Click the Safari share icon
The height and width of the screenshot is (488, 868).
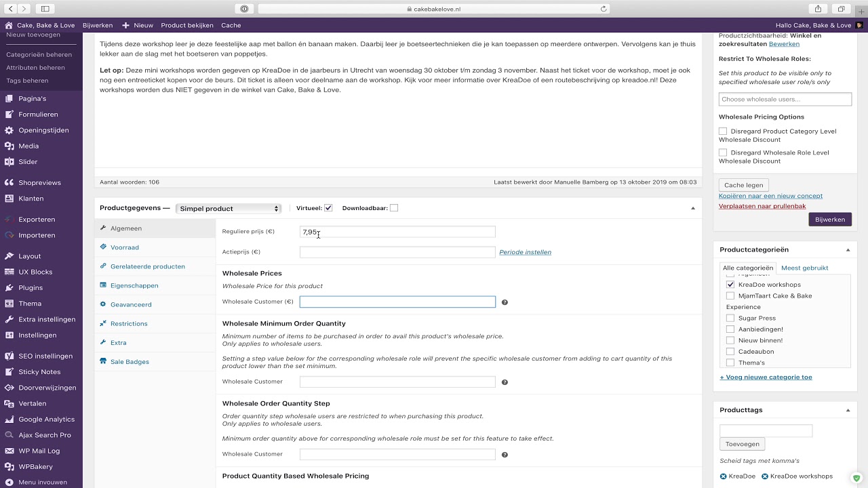[x=818, y=9]
